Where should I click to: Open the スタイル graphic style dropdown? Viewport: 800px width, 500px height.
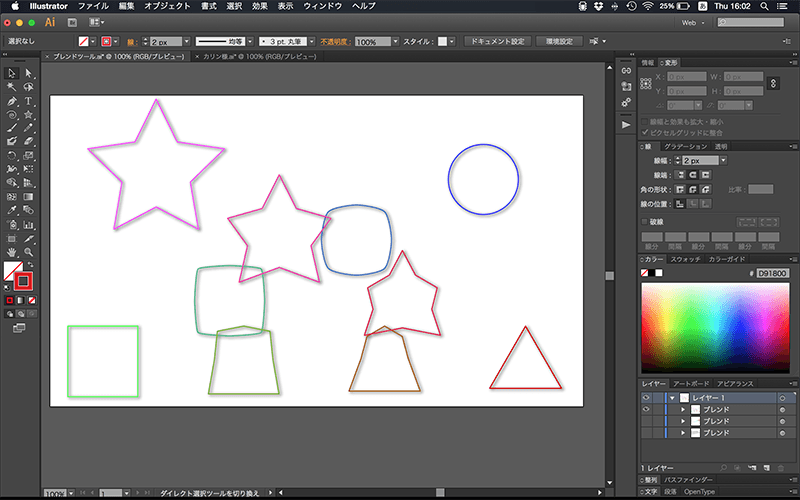[x=452, y=41]
